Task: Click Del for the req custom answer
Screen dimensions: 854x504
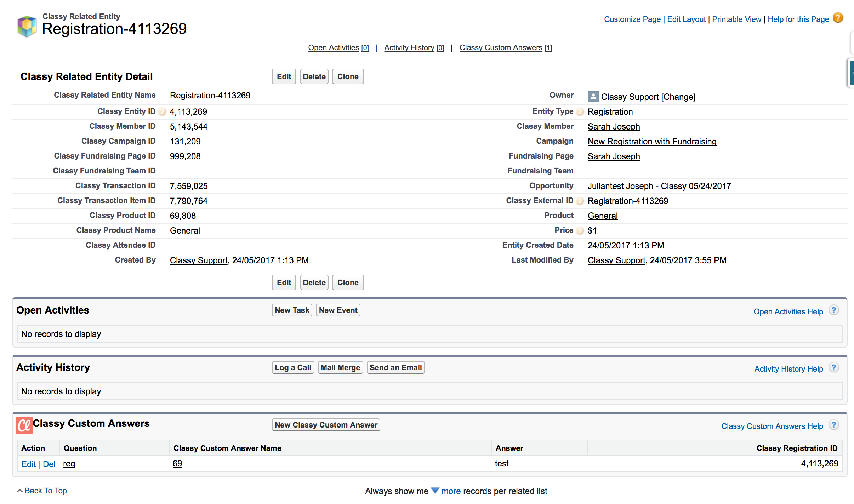Action: tap(49, 464)
